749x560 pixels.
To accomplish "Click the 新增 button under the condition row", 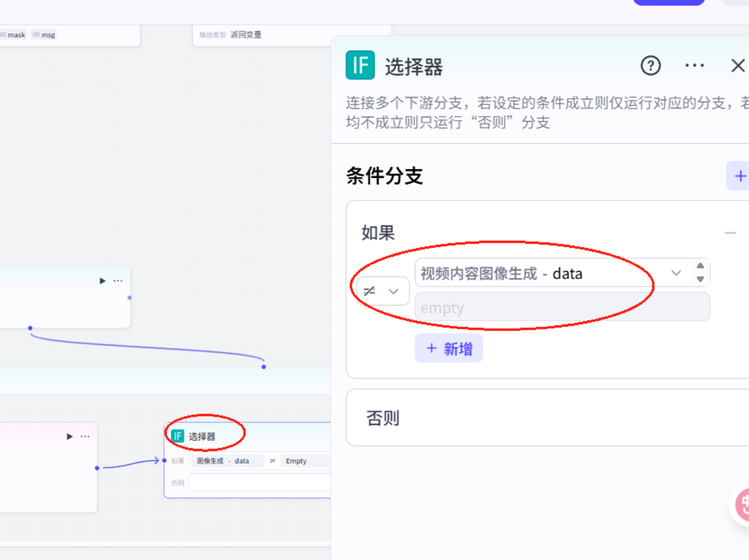I will click(448, 348).
